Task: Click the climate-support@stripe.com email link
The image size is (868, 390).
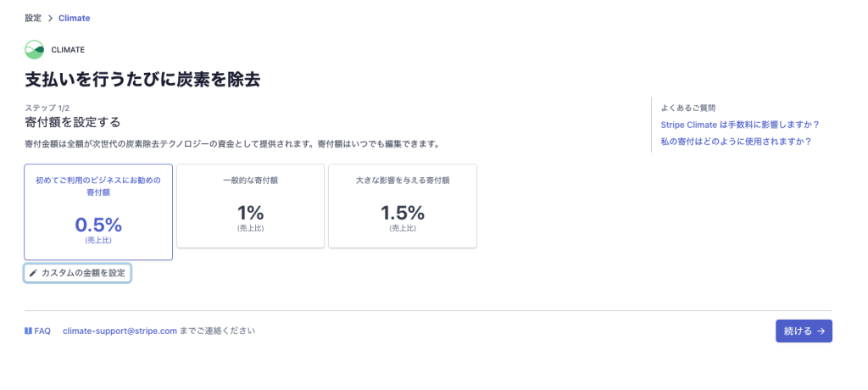Action: 120,331
